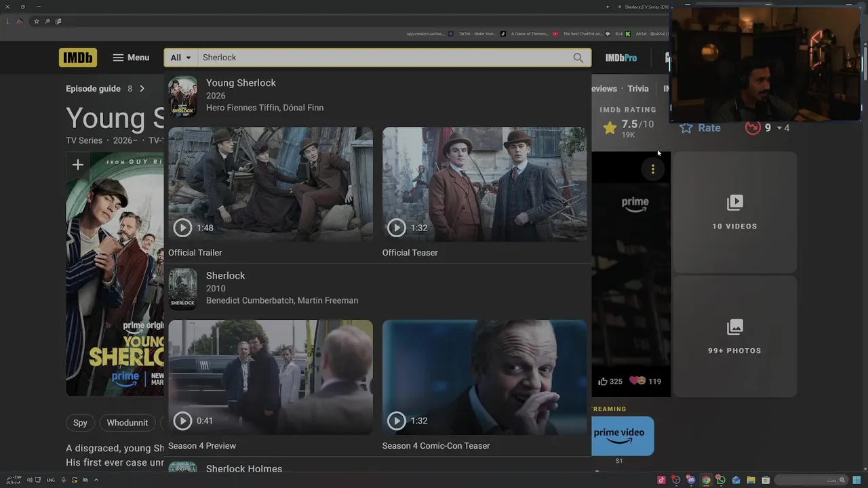Open Chrome from the taskbar

click(x=706, y=480)
